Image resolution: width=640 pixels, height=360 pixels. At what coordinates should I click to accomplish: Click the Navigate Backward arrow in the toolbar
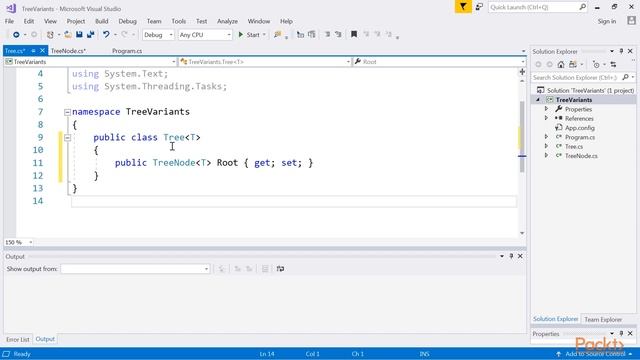pos(16,35)
